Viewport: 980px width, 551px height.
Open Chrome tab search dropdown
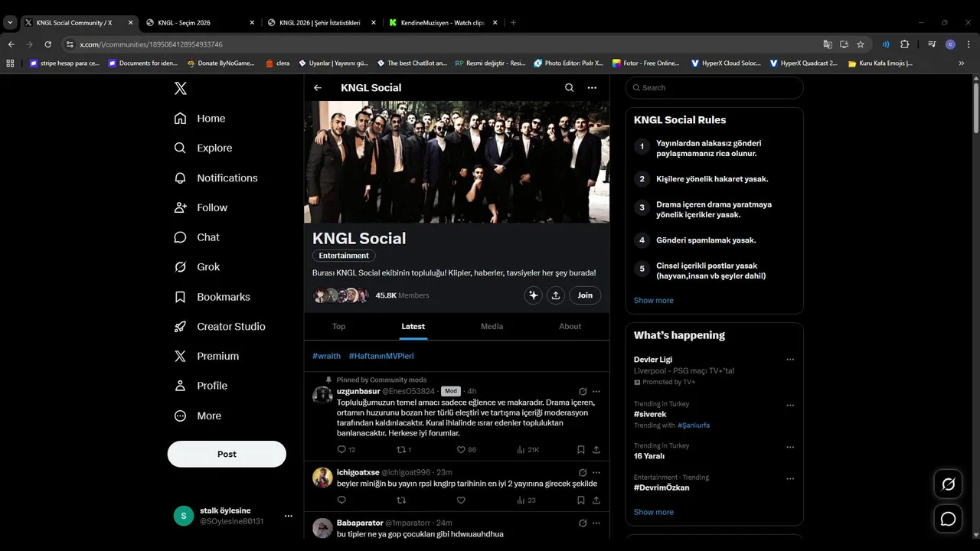[10, 22]
